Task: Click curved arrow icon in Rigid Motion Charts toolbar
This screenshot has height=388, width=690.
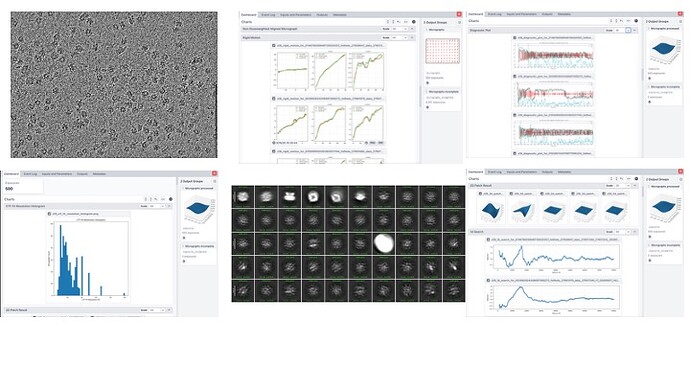Action: pyautogui.click(x=399, y=22)
